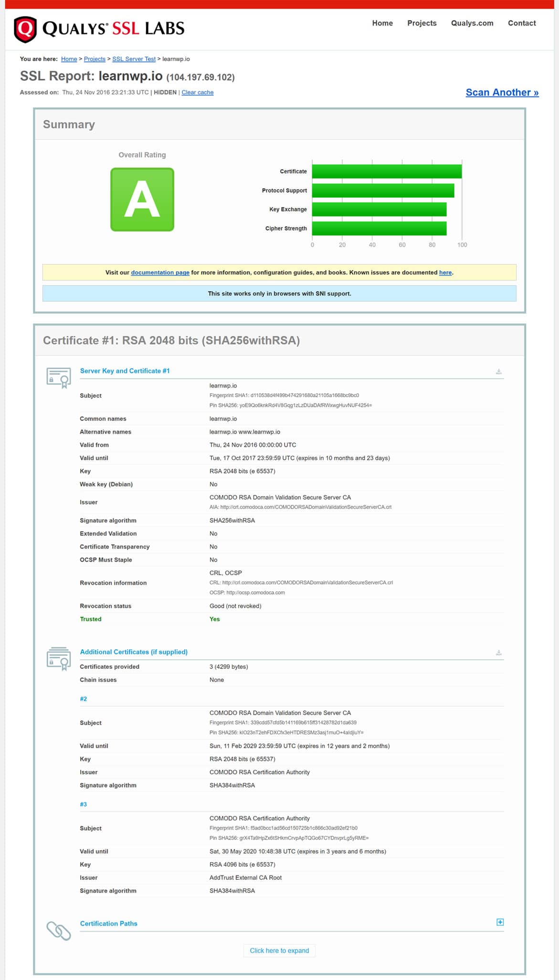The height and width of the screenshot is (980, 559).
Task: Download the Additional Certificates
Action: coord(498,653)
